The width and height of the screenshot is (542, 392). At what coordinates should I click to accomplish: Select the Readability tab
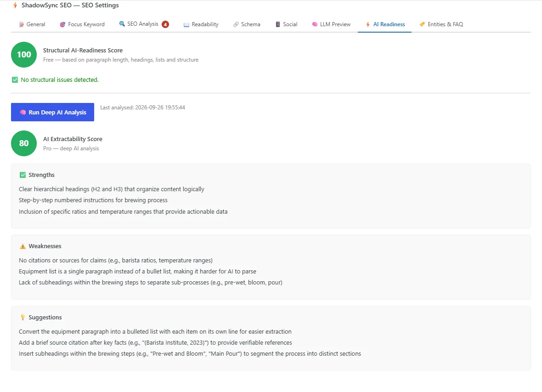click(x=201, y=24)
